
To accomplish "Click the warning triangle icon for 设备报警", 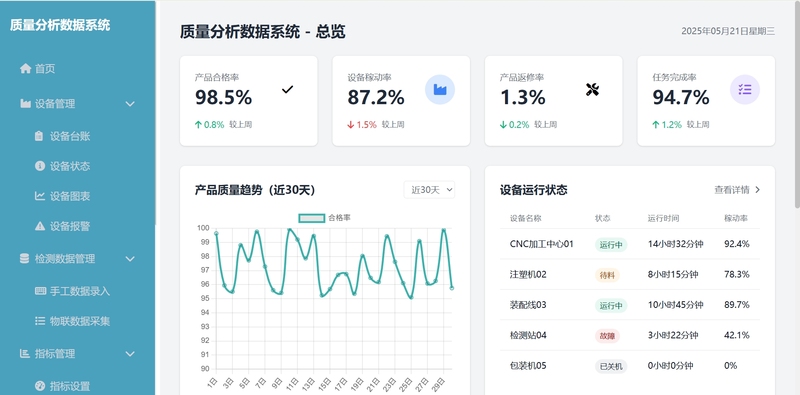I will tap(40, 226).
